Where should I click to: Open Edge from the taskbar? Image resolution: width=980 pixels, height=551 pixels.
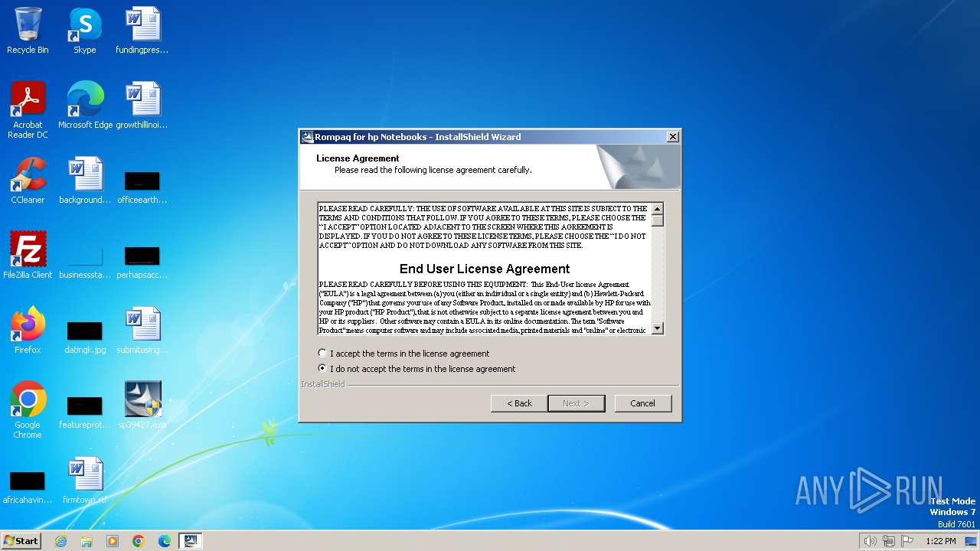coord(165,541)
